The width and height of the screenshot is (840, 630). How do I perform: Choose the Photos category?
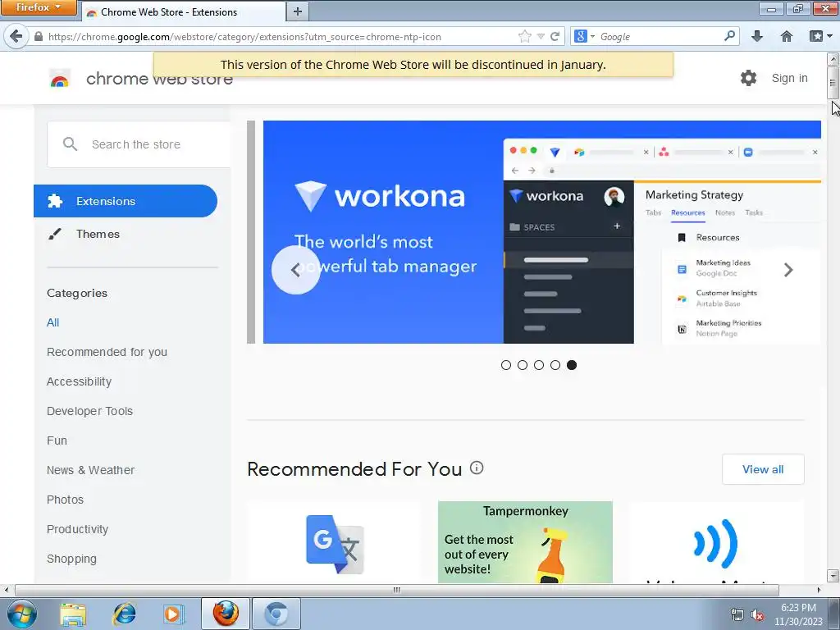pos(66,500)
